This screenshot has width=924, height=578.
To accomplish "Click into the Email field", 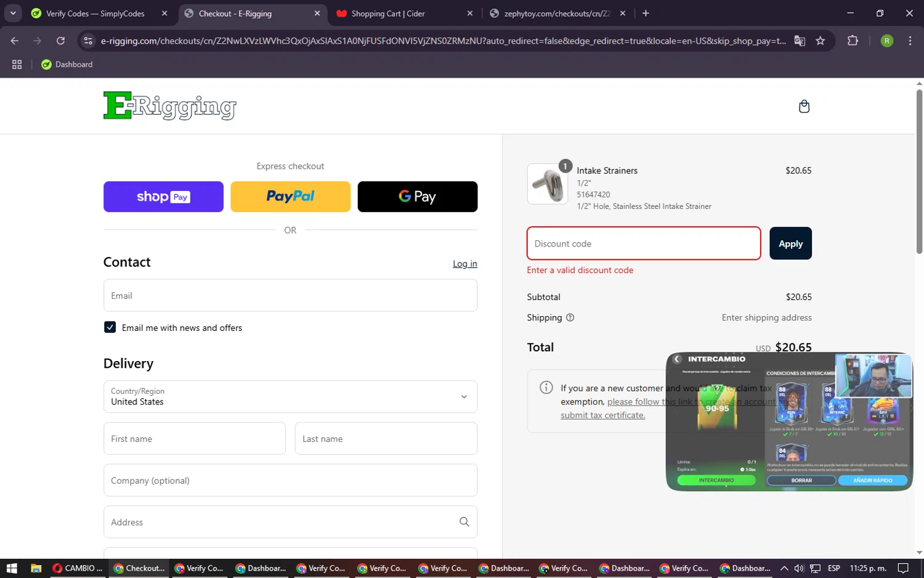I will tap(290, 295).
